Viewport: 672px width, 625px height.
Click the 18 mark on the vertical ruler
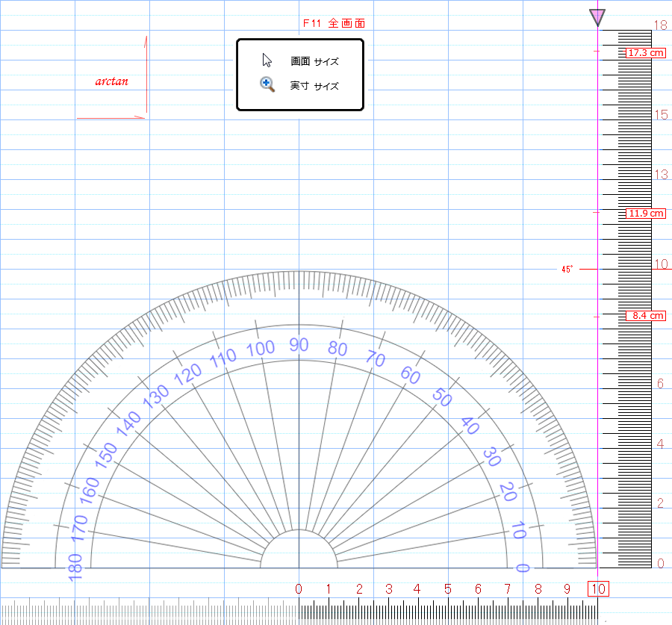click(x=660, y=25)
